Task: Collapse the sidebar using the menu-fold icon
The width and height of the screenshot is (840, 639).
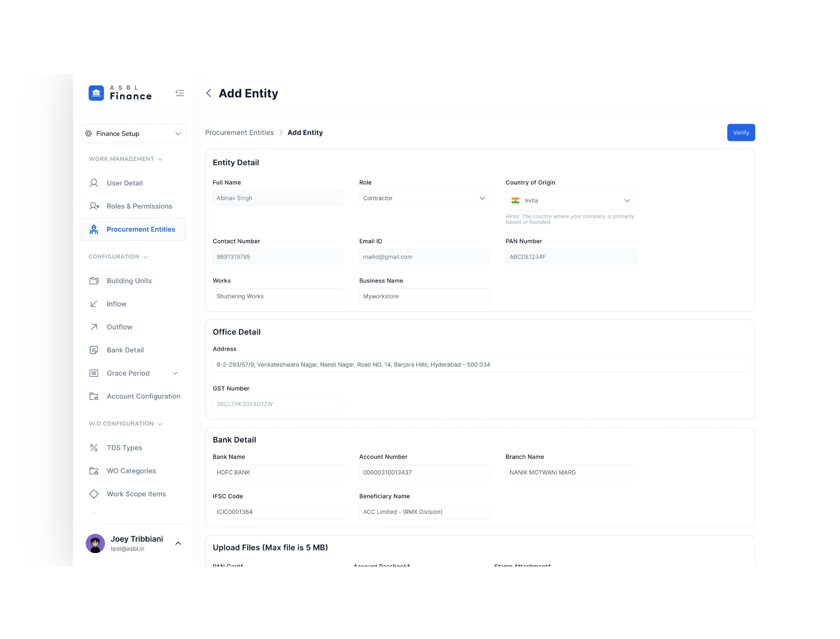Action: 180,93
